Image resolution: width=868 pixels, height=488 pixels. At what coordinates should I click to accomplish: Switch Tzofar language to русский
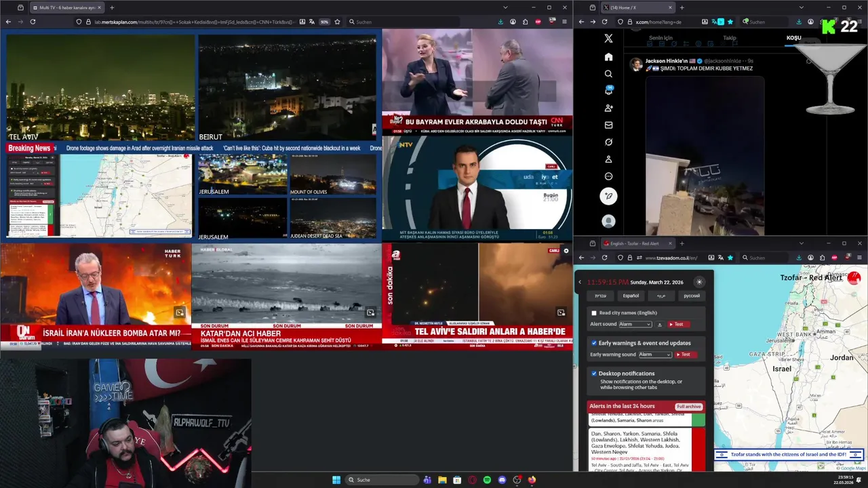point(691,296)
